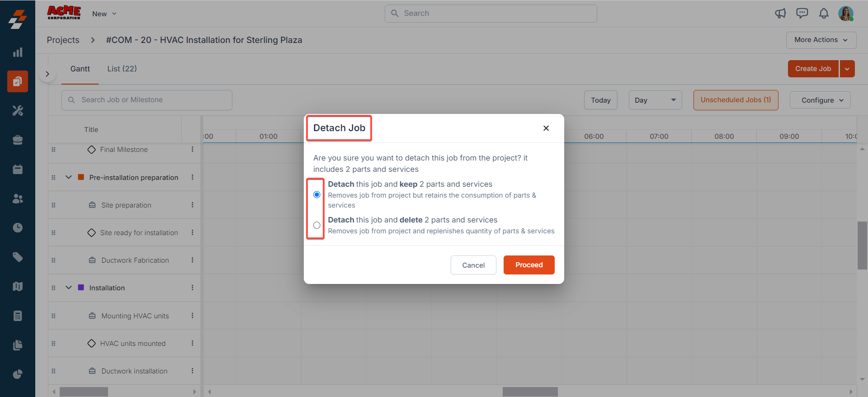This screenshot has height=397, width=868.
Task: Expand the Configure dropdown
Action: click(820, 100)
